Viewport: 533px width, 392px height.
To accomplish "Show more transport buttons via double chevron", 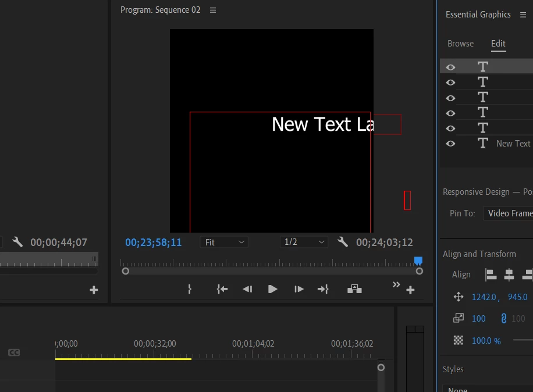I will pos(396,284).
